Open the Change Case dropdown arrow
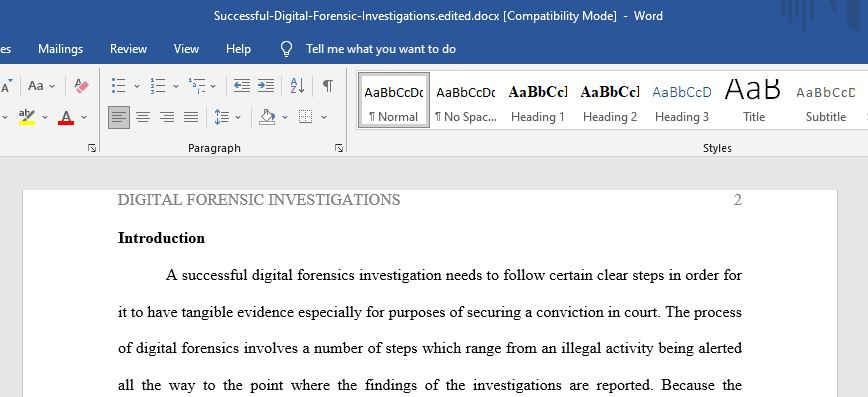Image resolution: width=868 pixels, height=397 pixels. pyautogui.click(x=52, y=86)
